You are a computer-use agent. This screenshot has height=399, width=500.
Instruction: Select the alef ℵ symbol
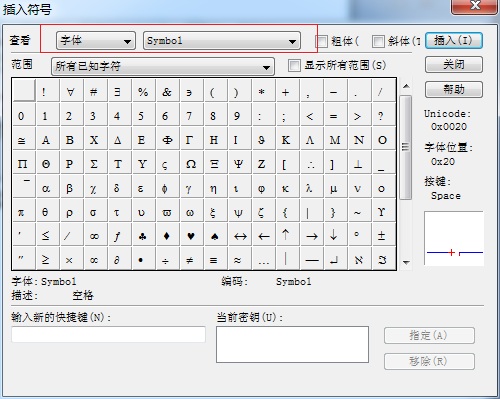[x=358, y=260]
